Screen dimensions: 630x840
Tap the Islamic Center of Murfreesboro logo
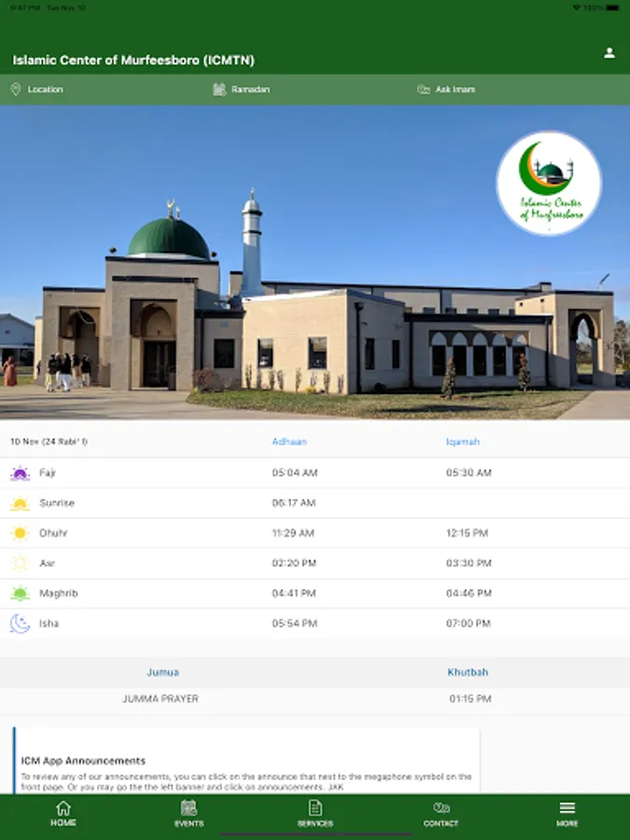(x=549, y=183)
